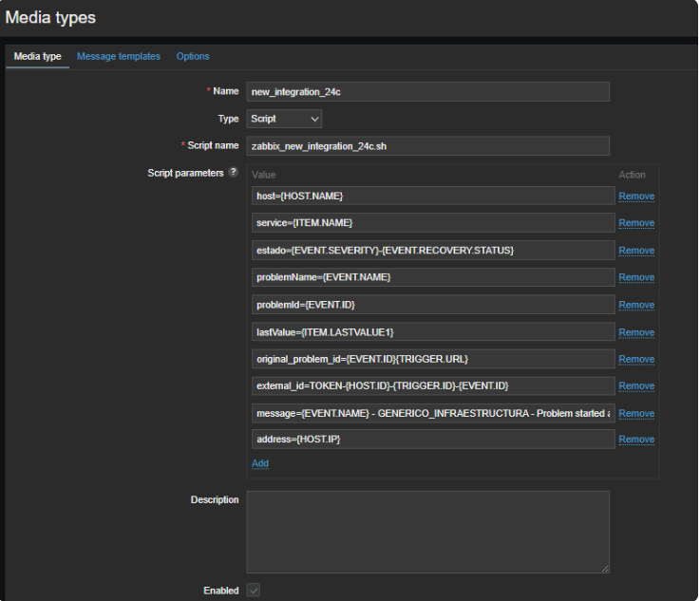Remove the address={HOST.IP} parameter
Screen dimensions: 700x601
(636, 440)
